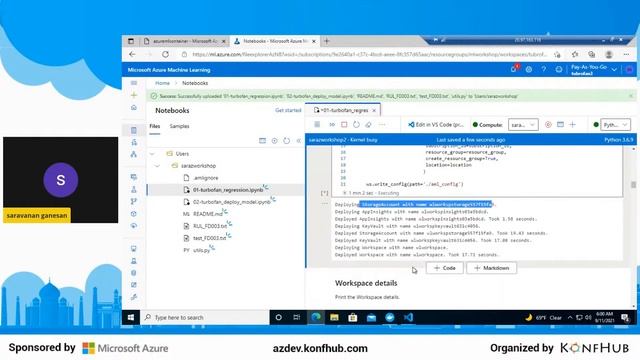
Task: Switch to the Samples tab
Action: coord(180,126)
